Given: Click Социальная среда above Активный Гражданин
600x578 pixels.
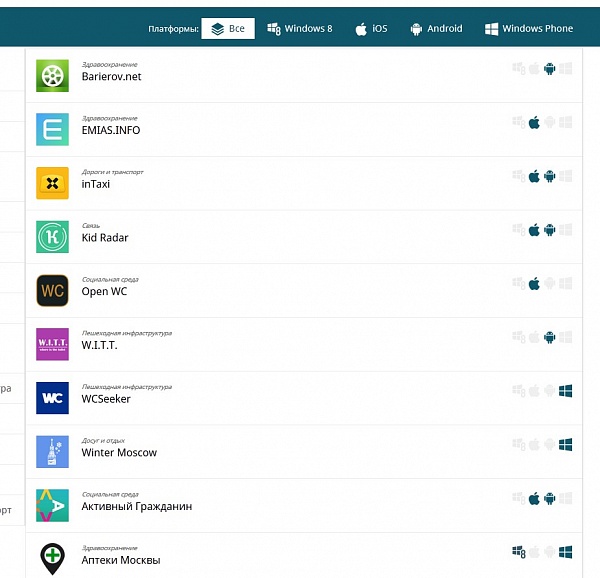Looking at the screenshot, I should pyautogui.click(x=110, y=495).
